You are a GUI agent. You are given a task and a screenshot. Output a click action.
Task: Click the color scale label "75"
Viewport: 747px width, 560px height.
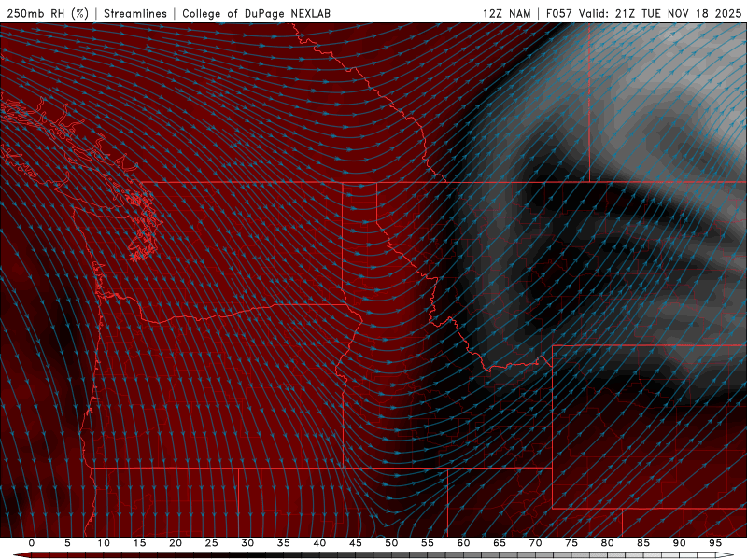tap(571, 543)
